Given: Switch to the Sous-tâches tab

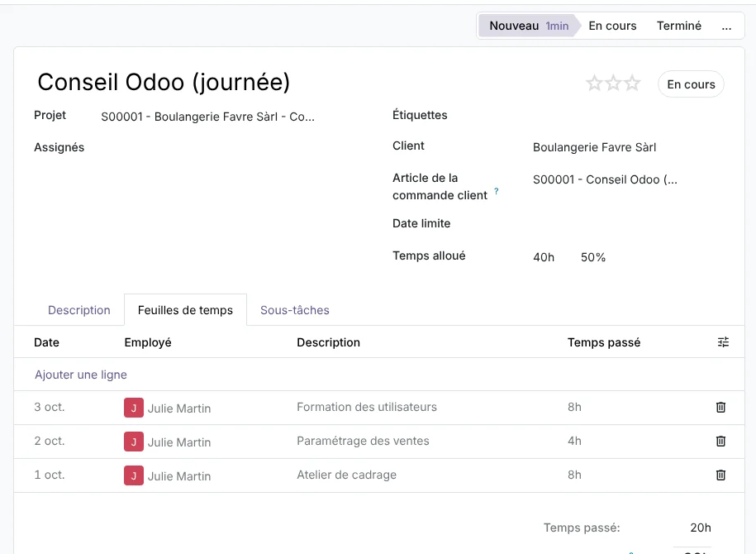Looking at the screenshot, I should pyautogui.click(x=295, y=310).
